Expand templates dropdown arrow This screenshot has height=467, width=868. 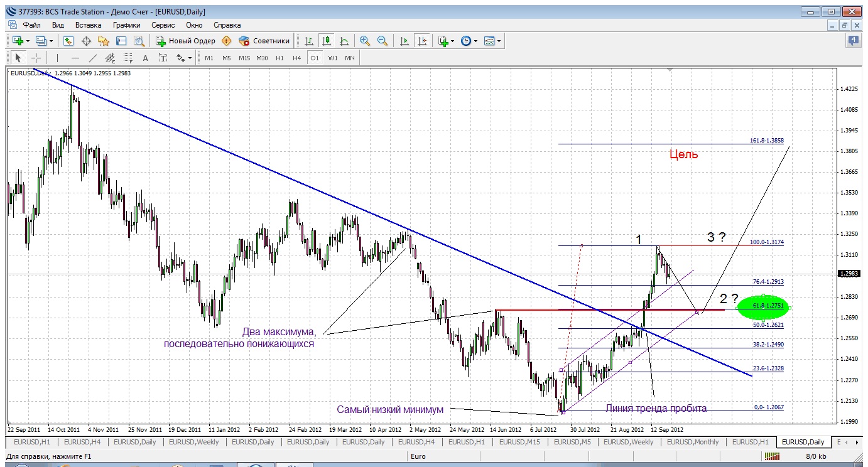click(500, 41)
